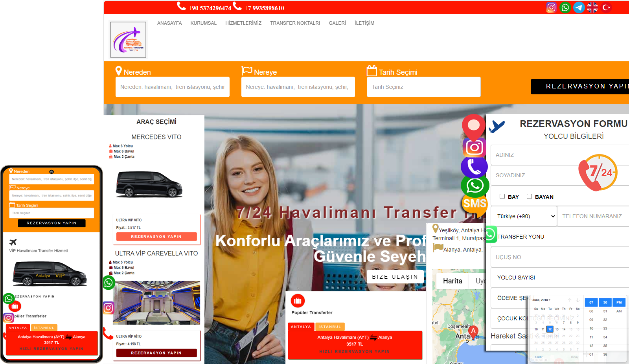The image size is (629, 364).
Task: Open the TRANSFER NOKTALRI menu item
Action: [295, 23]
